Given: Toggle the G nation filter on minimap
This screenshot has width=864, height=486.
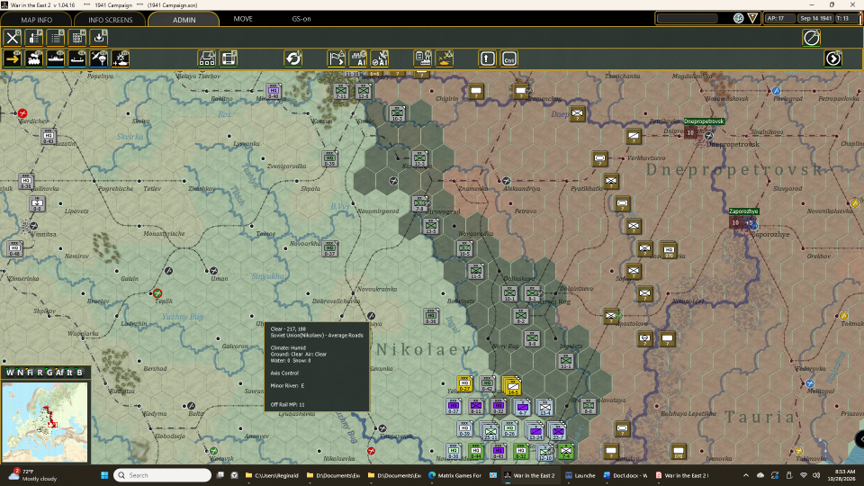Looking at the screenshot, I should 49,372.
